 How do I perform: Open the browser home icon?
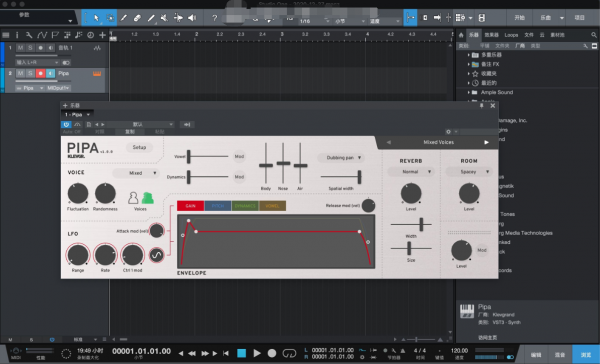[461, 35]
